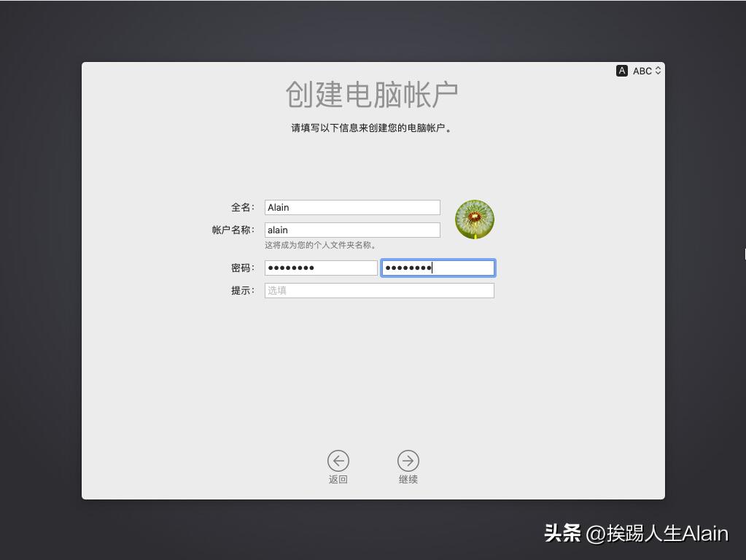Open the input source dropdown chevron
746x560 pixels.
[657, 71]
